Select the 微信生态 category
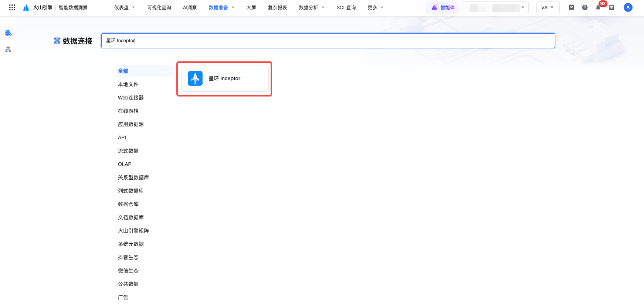 (128, 271)
